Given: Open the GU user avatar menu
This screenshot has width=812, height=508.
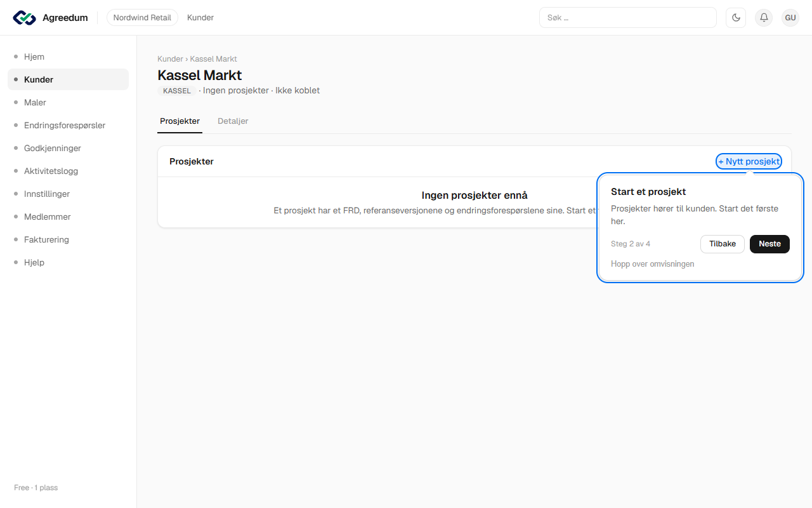Looking at the screenshot, I should click(790, 18).
